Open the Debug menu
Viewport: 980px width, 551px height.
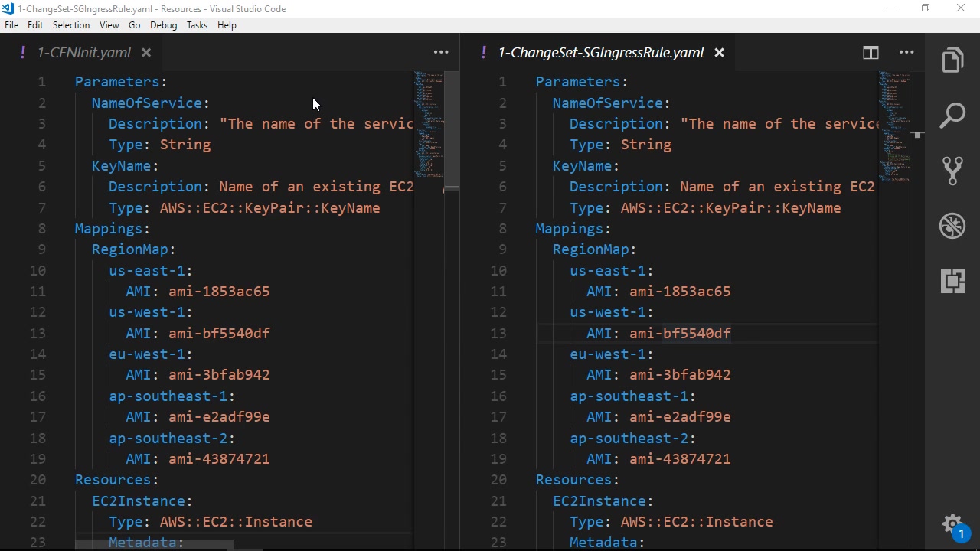[163, 25]
